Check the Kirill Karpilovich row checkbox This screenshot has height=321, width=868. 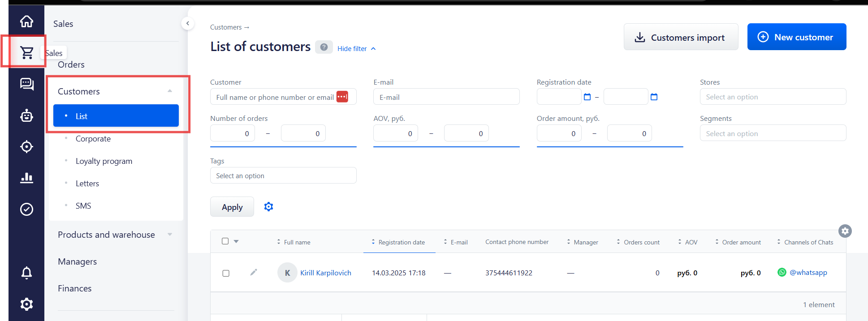(226, 273)
